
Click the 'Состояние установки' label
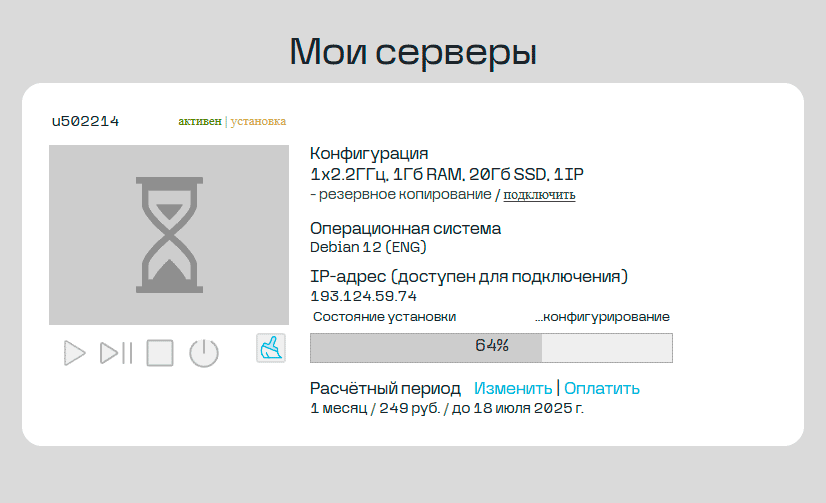[x=385, y=317]
